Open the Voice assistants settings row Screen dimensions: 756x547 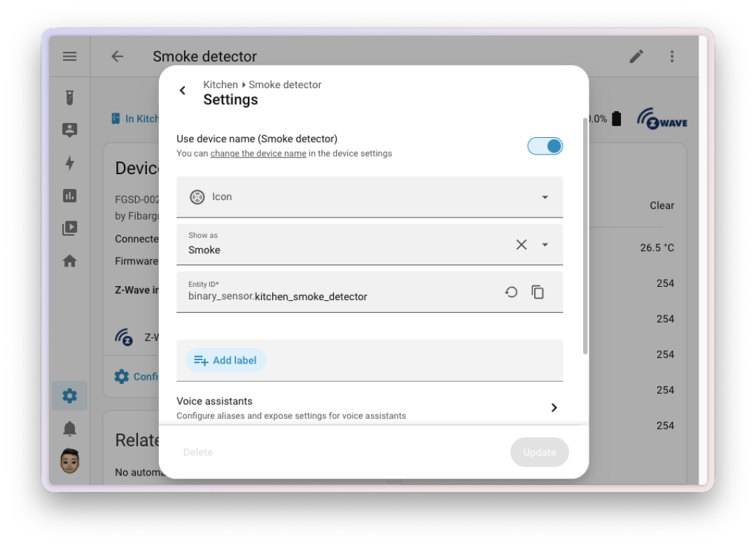point(370,408)
